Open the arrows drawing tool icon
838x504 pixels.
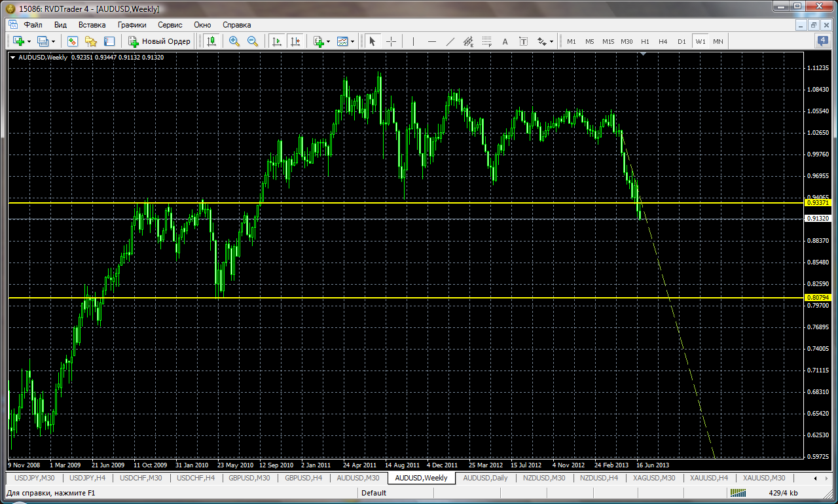point(541,41)
